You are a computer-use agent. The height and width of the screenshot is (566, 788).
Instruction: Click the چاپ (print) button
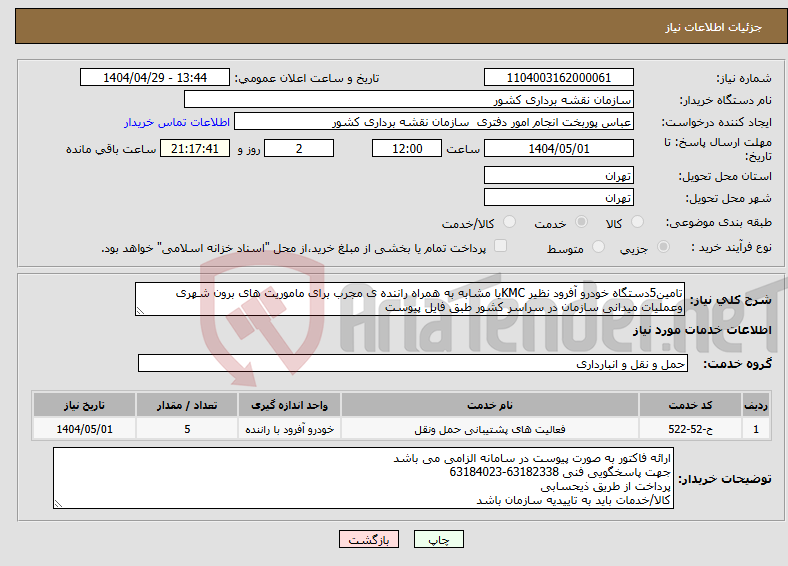pos(438,539)
